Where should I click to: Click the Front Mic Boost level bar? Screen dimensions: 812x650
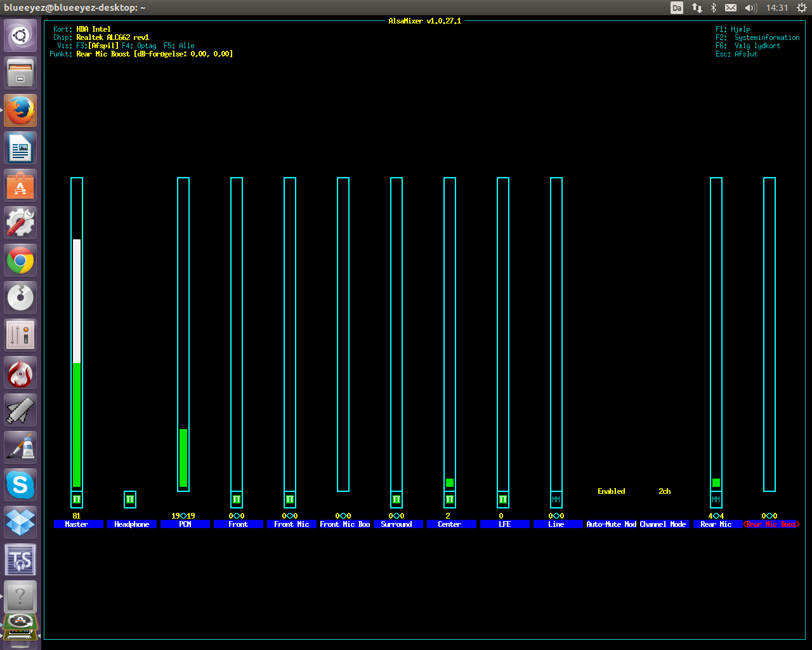(x=343, y=335)
